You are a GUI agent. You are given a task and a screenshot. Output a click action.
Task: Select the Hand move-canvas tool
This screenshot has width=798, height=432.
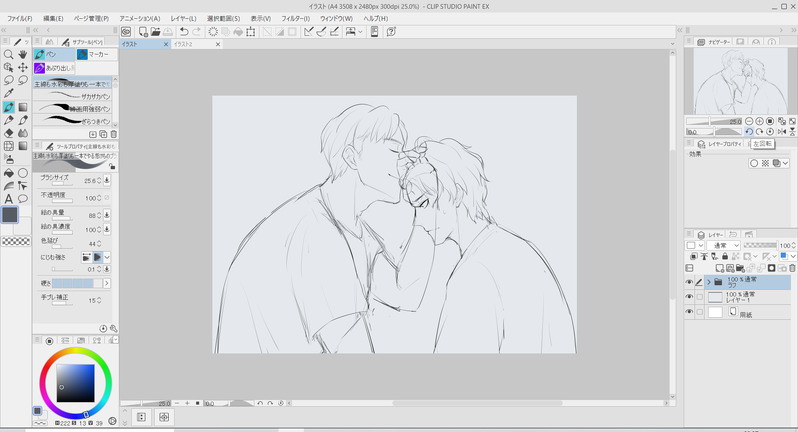[x=23, y=54]
